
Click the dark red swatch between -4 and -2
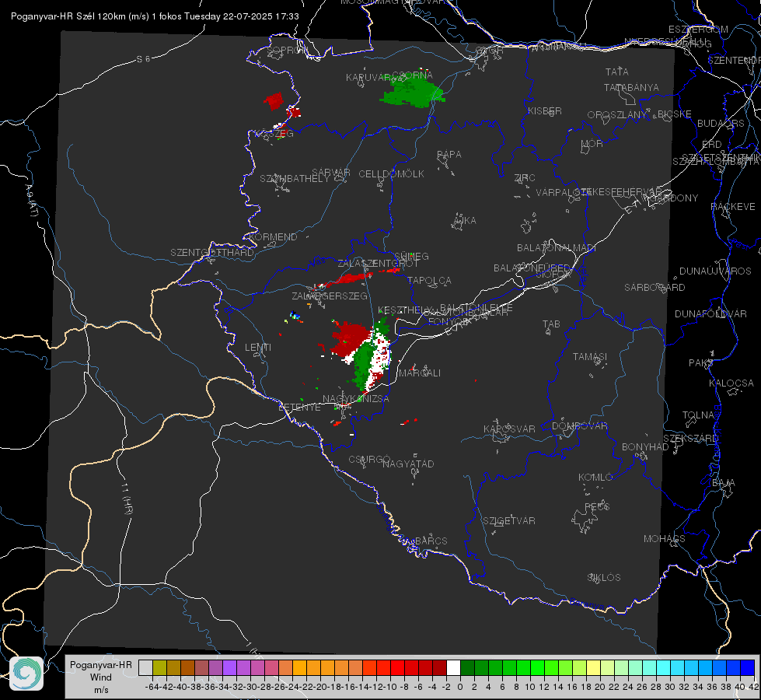[439, 667]
